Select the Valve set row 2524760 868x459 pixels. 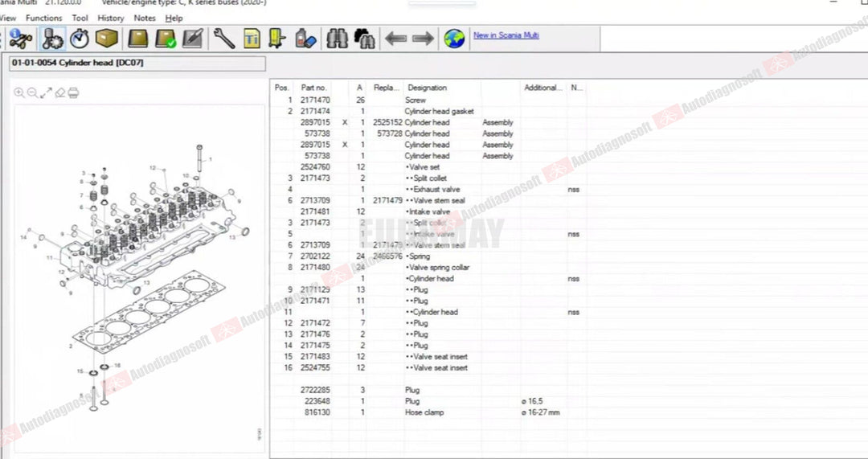tap(428, 167)
